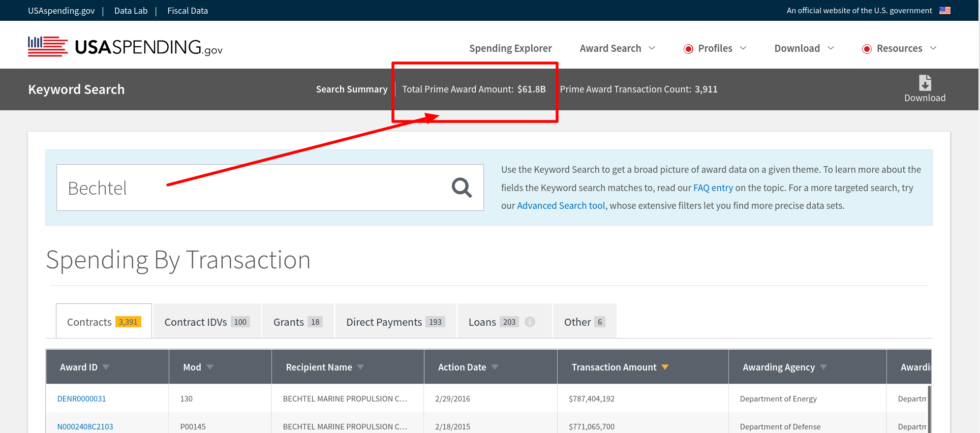980x433 pixels.
Task: Sort by Awarding Agency arrow
Action: click(x=823, y=367)
